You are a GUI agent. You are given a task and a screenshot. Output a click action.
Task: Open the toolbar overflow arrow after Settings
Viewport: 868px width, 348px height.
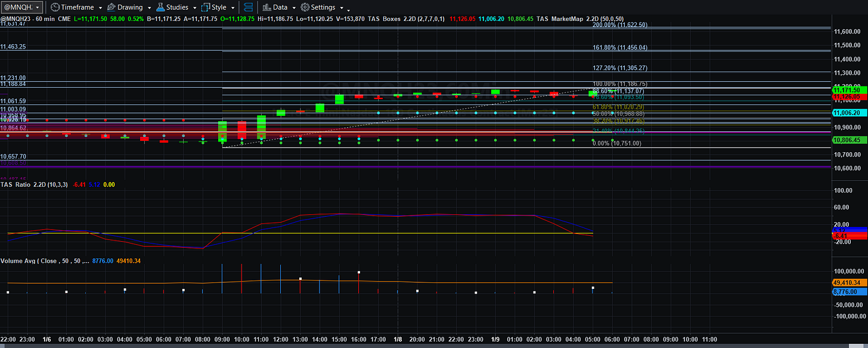coord(348,10)
